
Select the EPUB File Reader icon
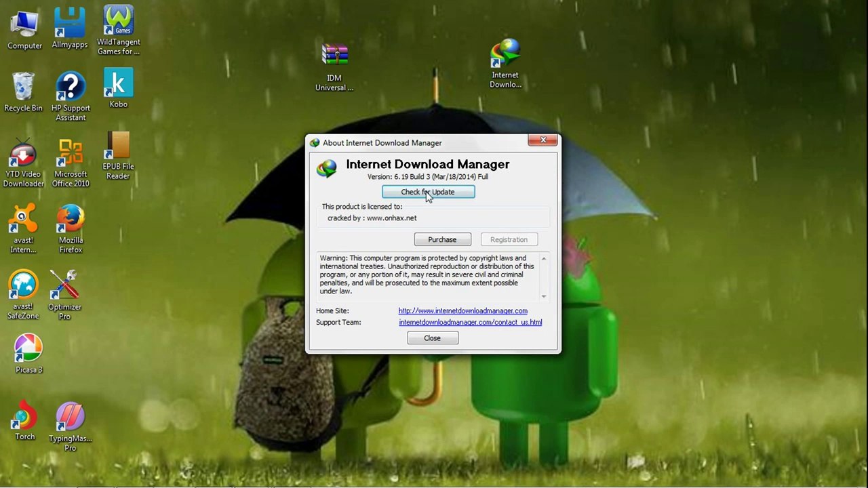(x=118, y=156)
